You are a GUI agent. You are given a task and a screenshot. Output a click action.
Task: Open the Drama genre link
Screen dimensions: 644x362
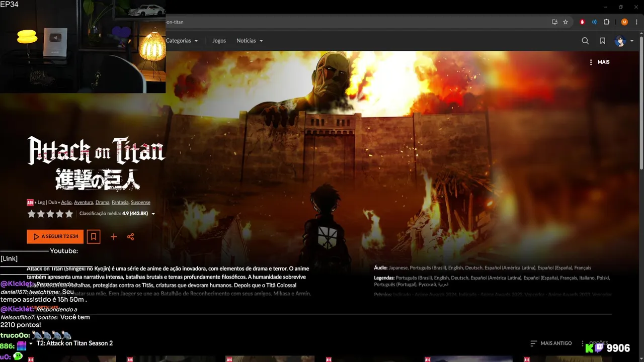pyautogui.click(x=103, y=203)
